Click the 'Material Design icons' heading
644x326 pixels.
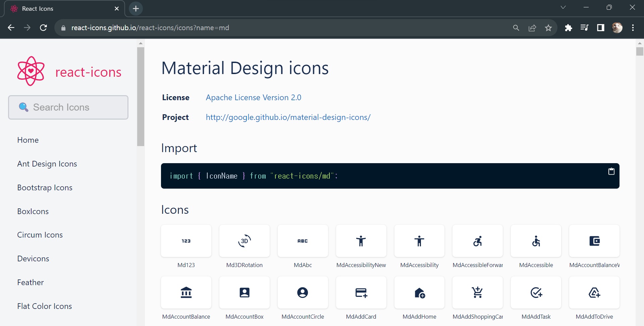(x=245, y=68)
